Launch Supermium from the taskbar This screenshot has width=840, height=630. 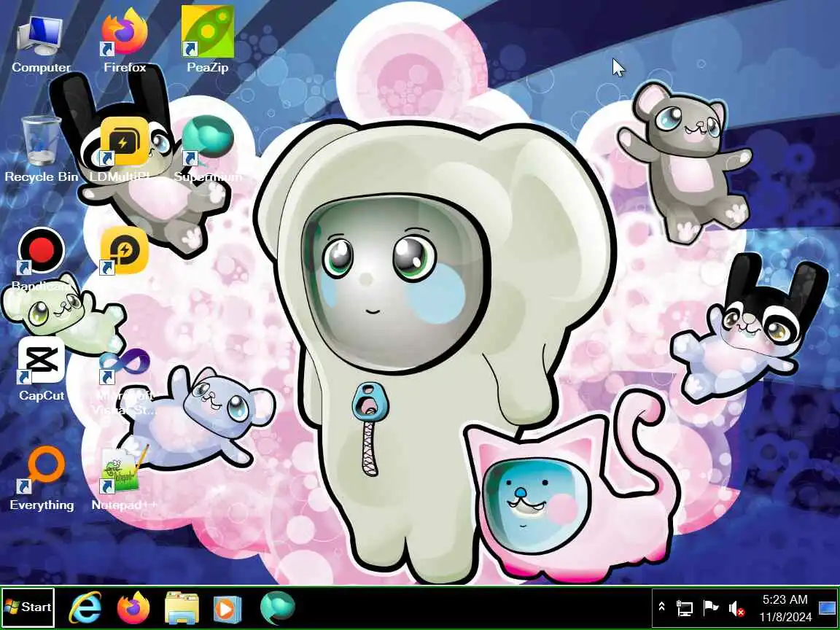(278, 607)
